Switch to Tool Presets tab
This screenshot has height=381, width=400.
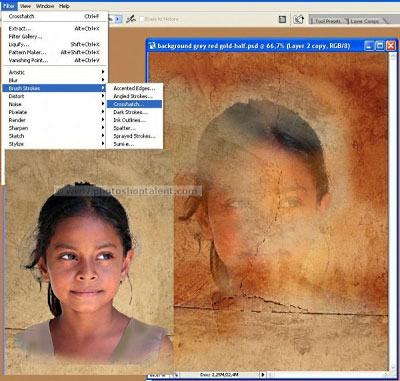pos(328,21)
